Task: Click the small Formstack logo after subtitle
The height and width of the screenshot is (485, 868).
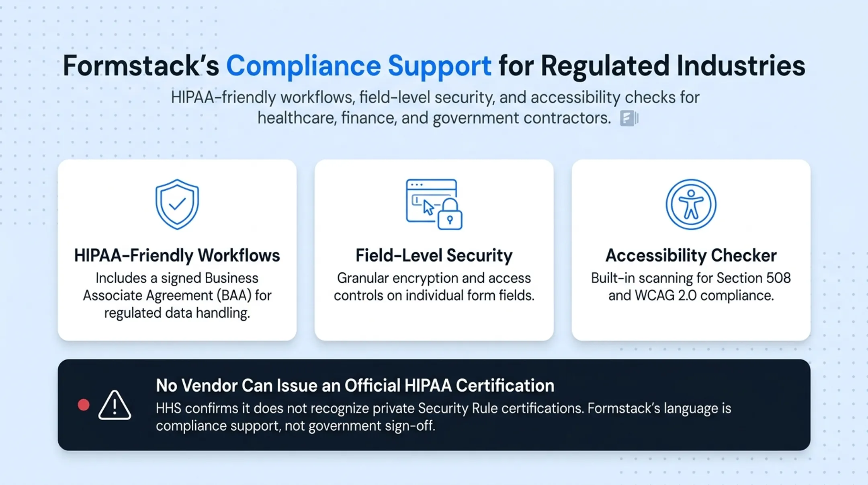Action: coord(629,118)
